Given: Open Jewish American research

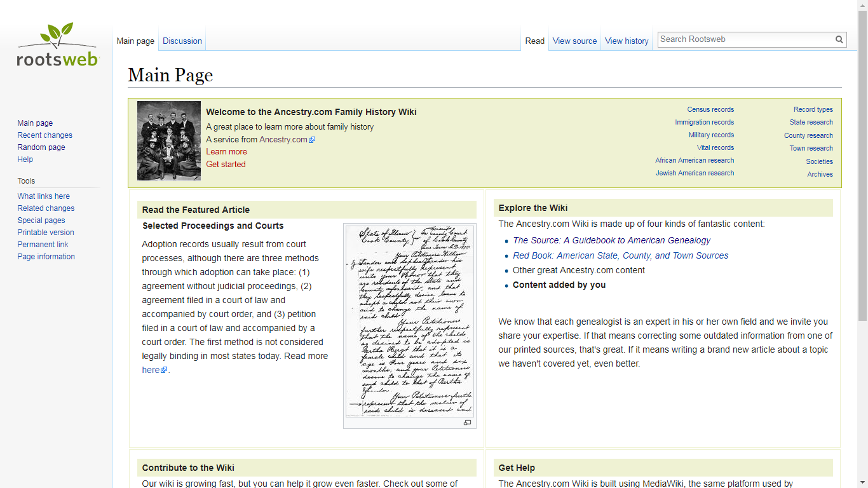Looking at the screenshot, I should [x=695, y=173].
